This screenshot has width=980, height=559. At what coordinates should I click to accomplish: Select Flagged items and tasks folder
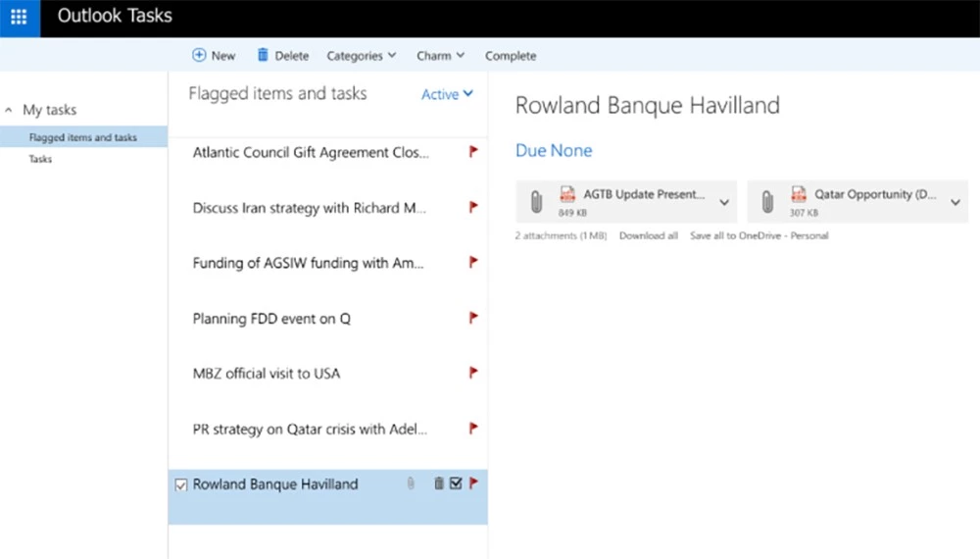pyautogui.click(x=82, y=137)
